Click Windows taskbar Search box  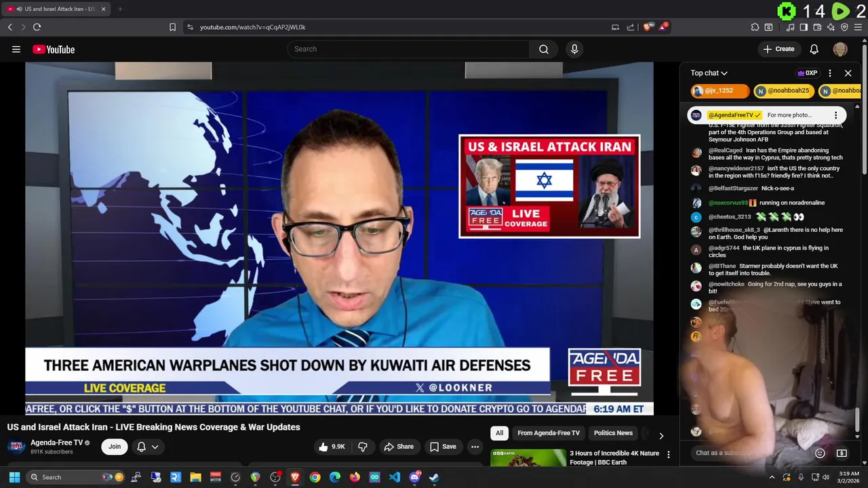(75, 477)
